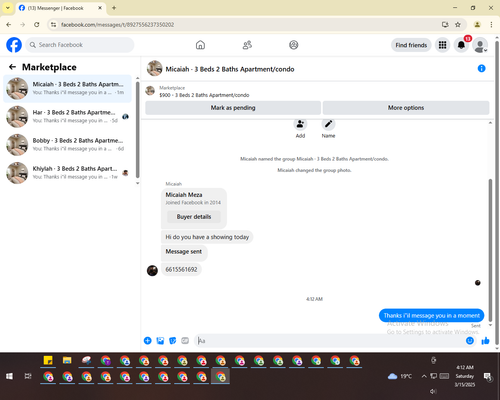Click the message input field
This screenshot has height=400, width=500.
pos(330,341)
